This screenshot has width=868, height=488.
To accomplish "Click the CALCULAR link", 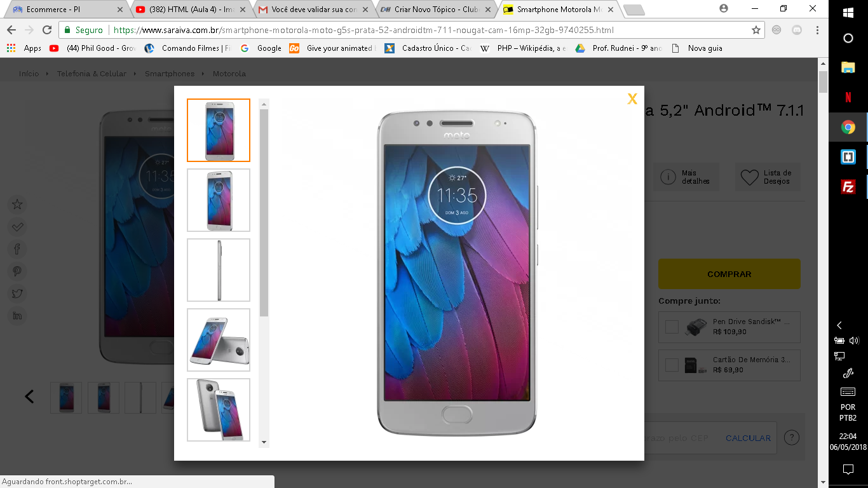I will [748, 438].
